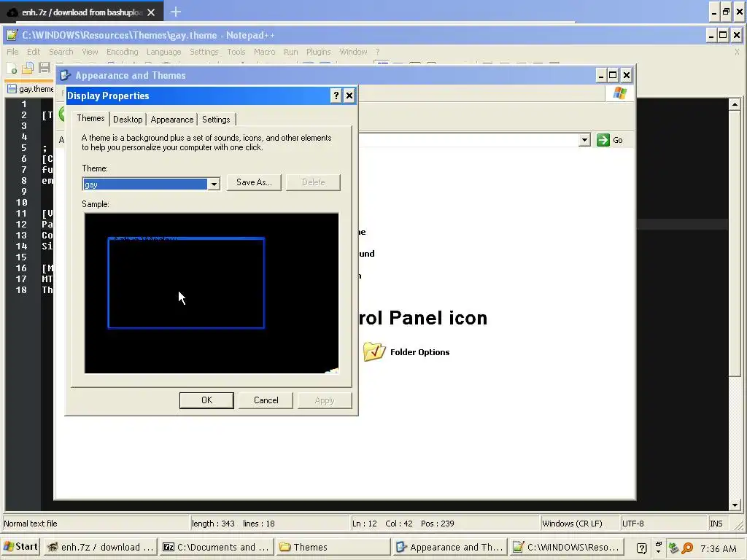Click the 7:36 AM clock
This screenshot has width=747, height=560.
719,548
